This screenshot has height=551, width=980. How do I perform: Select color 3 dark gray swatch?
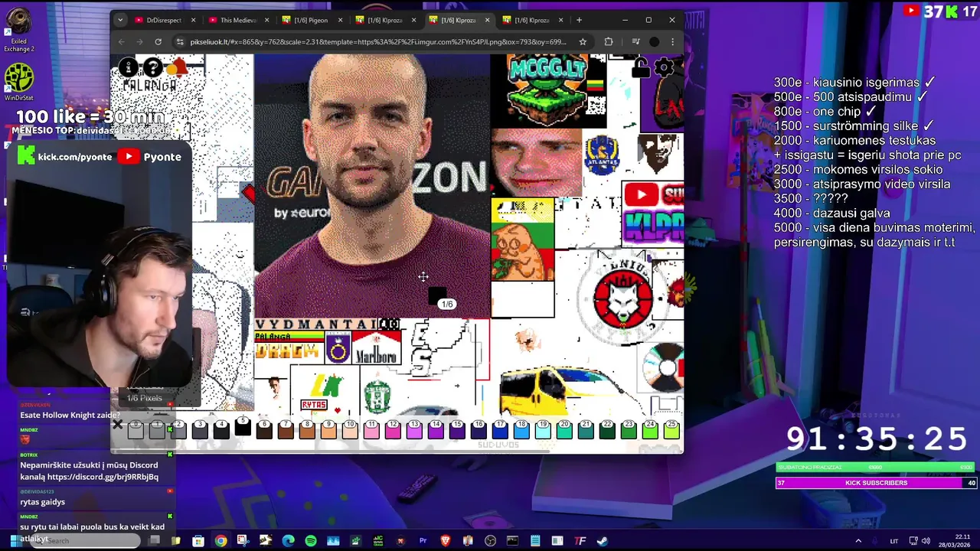[200, 429]
